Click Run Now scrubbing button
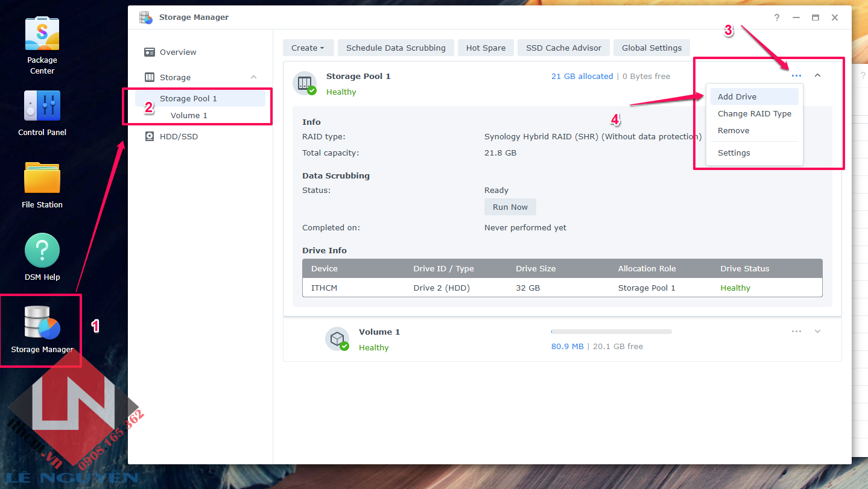The width and height of the screenshot is (868, 489). 510,207
